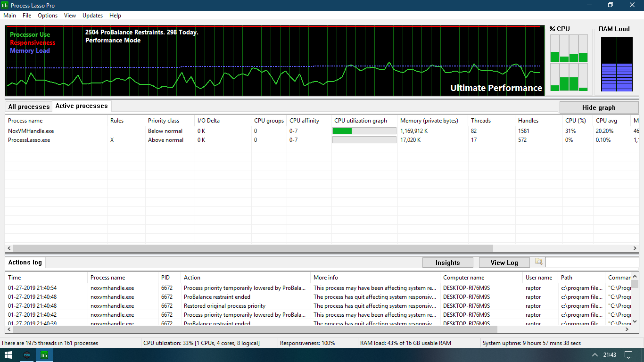The width and height of the screenshot is (644, 362).
Task: Open the File menu
Action: [27, 16]
